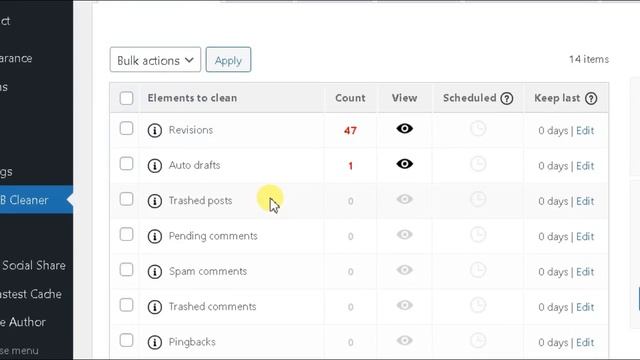Check the Pingbacks row checkbox
The image size is (640, 360).
click(x=127, y=340)
